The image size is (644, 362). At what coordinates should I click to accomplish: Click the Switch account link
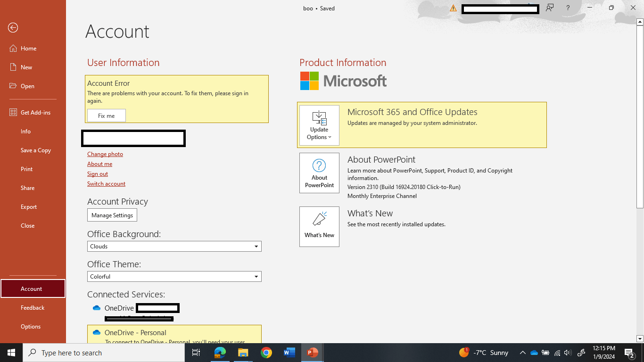point(106,184)
